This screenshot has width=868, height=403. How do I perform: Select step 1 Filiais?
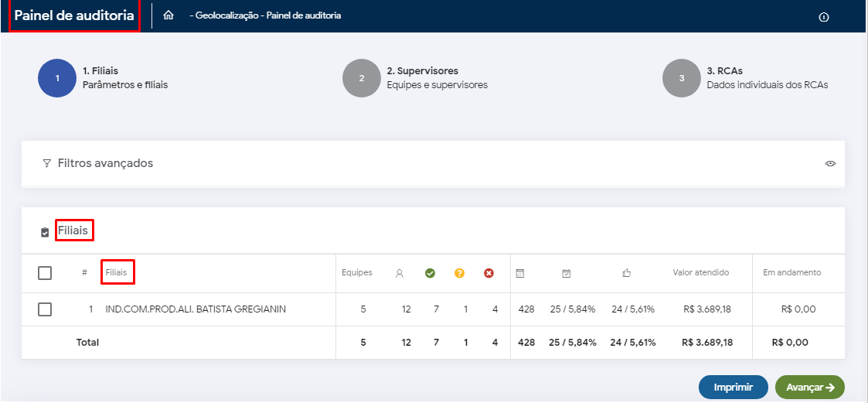coord(57,78)
